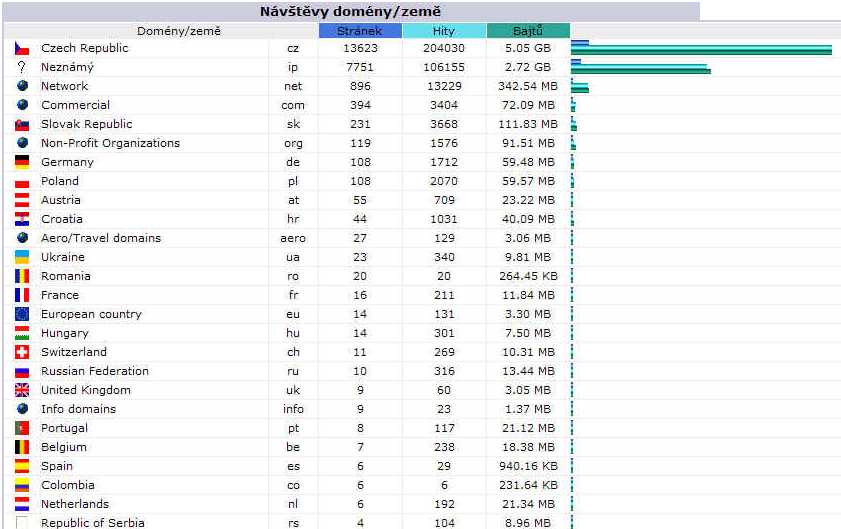This screenshot has height=529, width=841.
Task: Click the globe icon next to Network
Action: coord(23,85)
